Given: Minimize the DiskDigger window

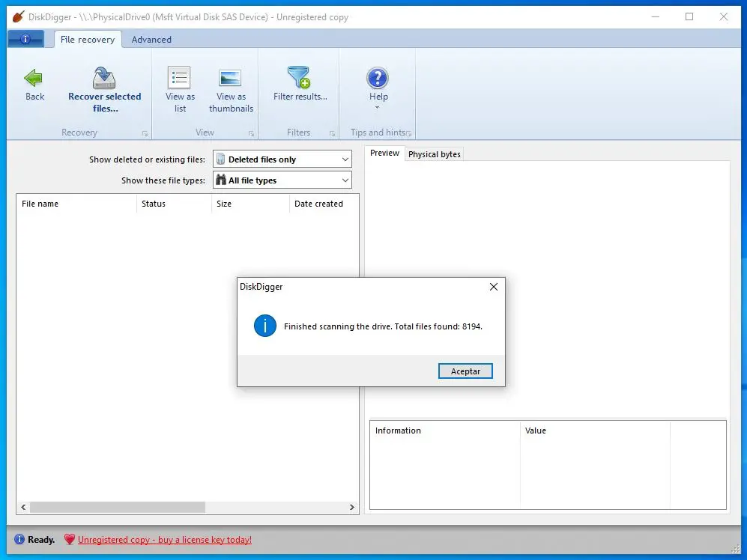Looking at the screenshot, I should 656,16.
